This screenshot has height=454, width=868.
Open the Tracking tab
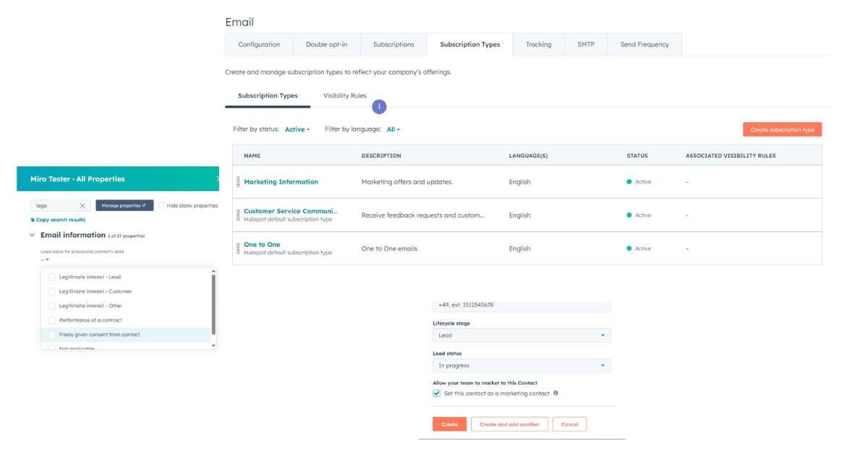pyautogui.click(x=538, y=44)
